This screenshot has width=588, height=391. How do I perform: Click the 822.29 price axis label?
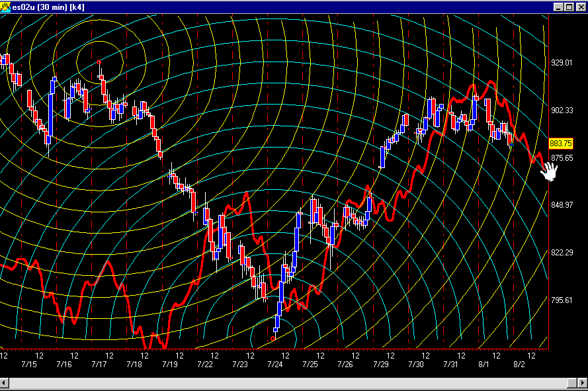click(562, 253)
